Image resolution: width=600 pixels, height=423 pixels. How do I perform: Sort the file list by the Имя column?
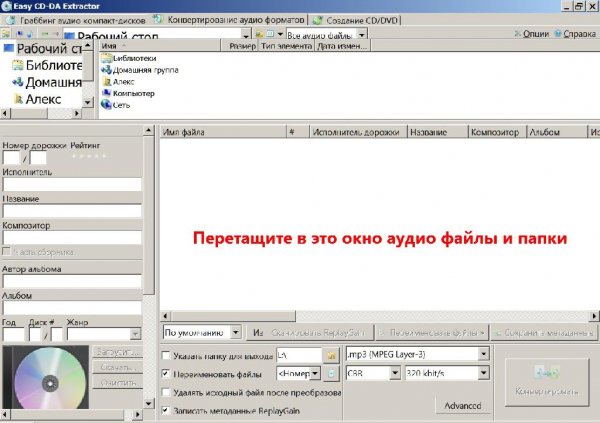[x=160, y=46]
